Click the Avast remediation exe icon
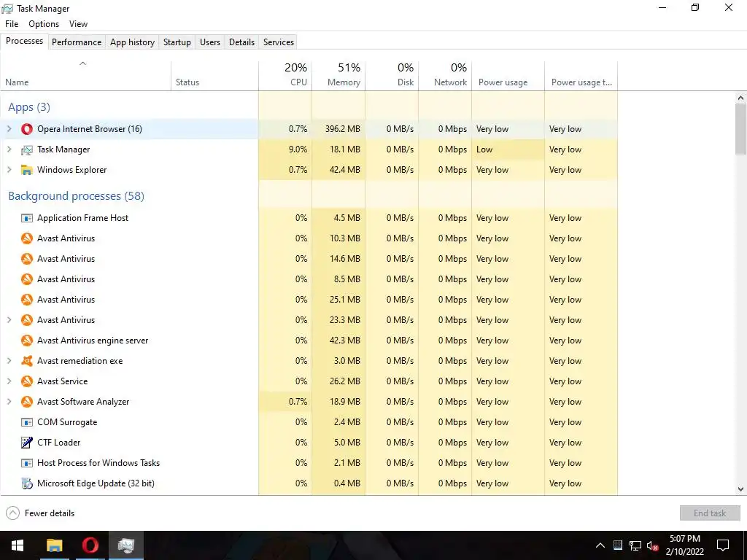 coord(27,361)
